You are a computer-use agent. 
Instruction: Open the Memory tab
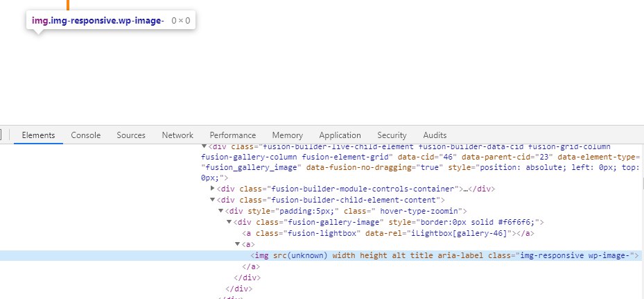(x=287, y=135)
